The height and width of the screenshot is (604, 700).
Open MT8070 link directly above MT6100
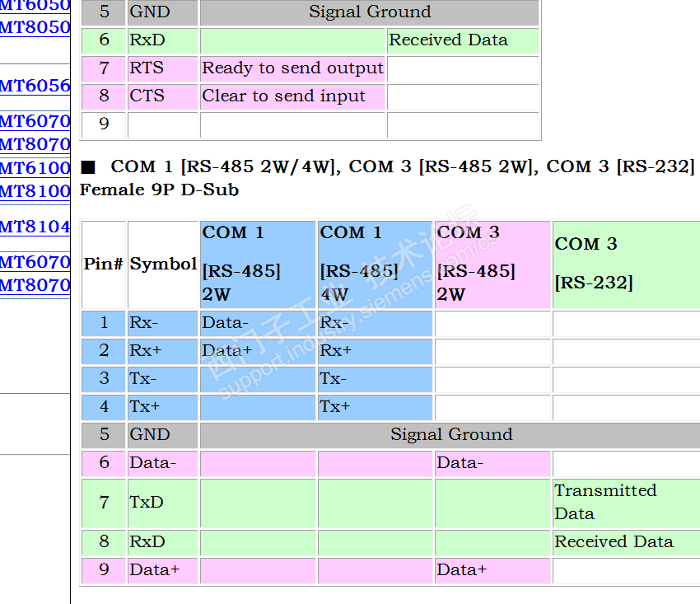click(x=35, y=144)
